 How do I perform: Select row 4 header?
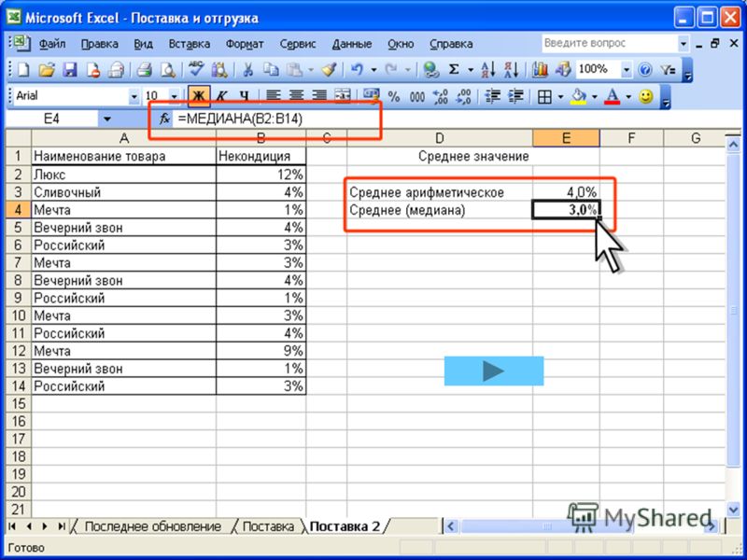18,210
